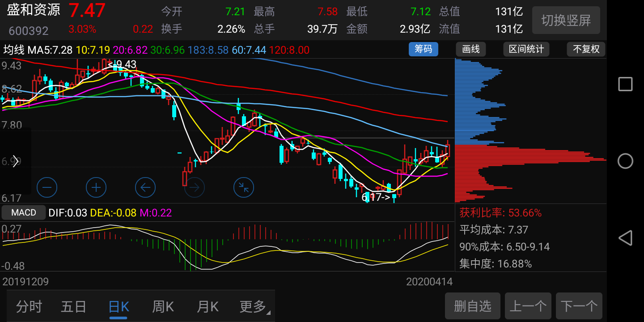
Task: Tap the magenta 20:6.82 MA value
Action: pyautogui.click(x=130, y=50)
